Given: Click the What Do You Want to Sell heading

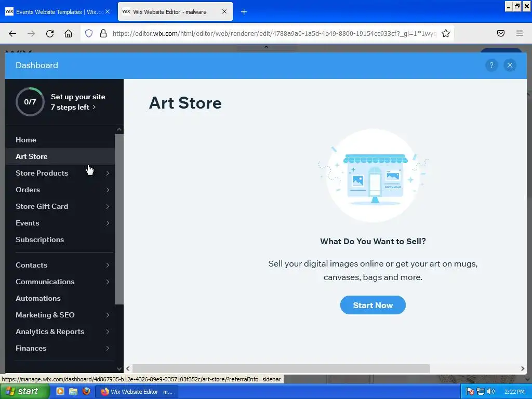Looking at the screenshot, I should point(373,241).
